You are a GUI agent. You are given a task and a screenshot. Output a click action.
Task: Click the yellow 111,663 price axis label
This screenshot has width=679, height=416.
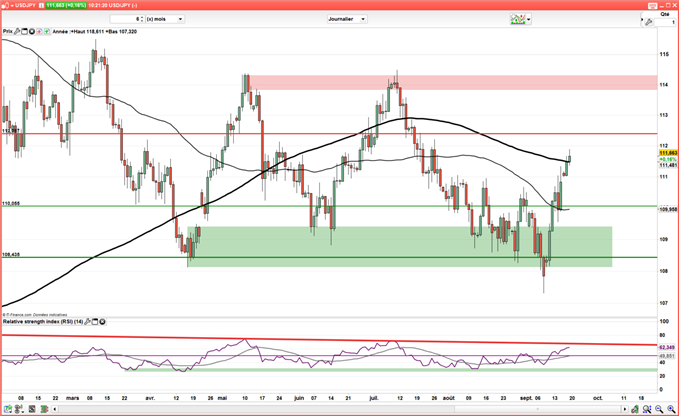(x=668, y=153)
